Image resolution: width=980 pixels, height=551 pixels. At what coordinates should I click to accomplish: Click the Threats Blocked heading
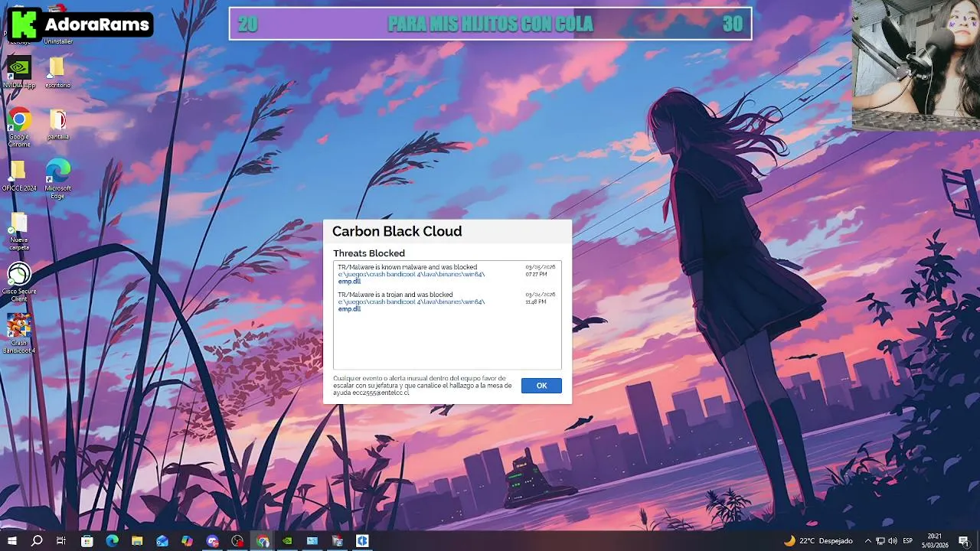369,253
